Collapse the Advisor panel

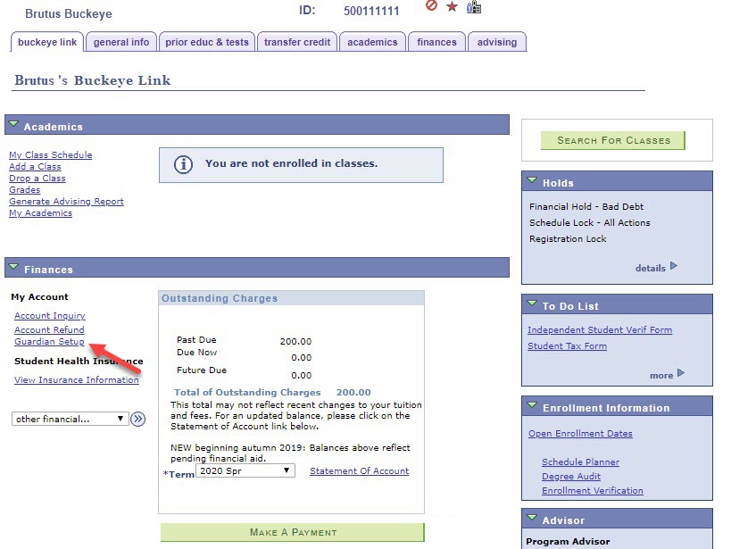pyautogui.click(x=532, y=518)
